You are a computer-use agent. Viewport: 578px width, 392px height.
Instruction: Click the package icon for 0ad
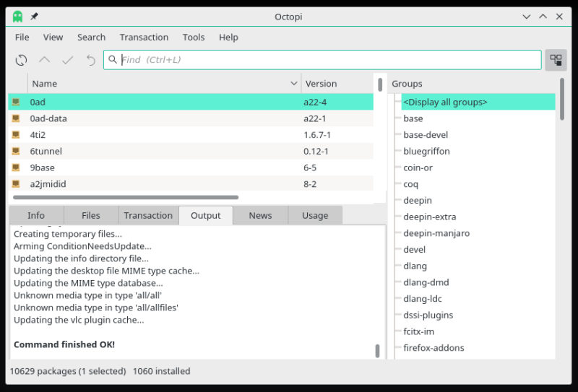pyautogui.click(x=15, y=102)
